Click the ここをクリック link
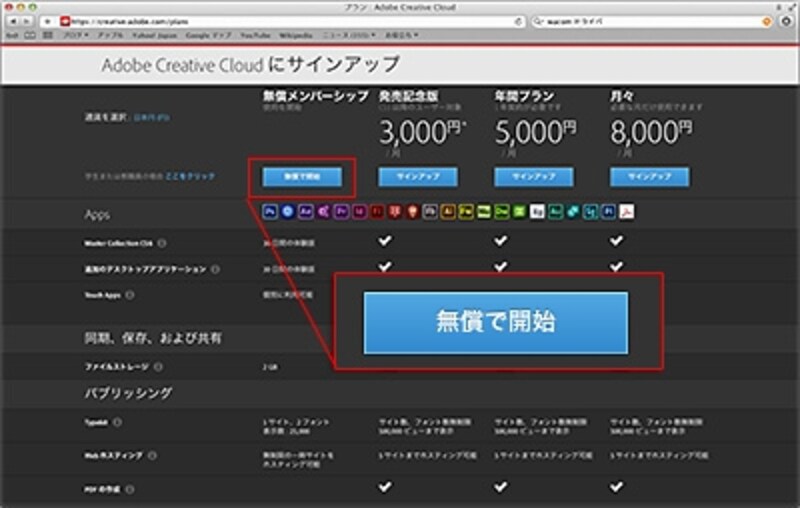Viewport: 800px width, 508px height. [x=190, y=176]
